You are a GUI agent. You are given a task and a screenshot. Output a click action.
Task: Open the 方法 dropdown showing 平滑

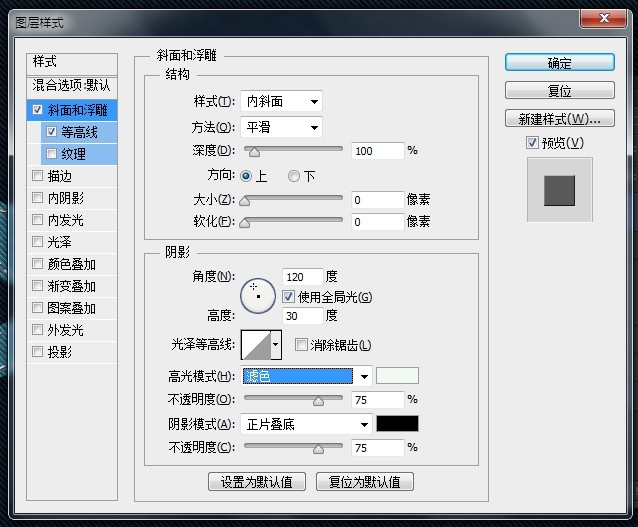pos(281,127)
